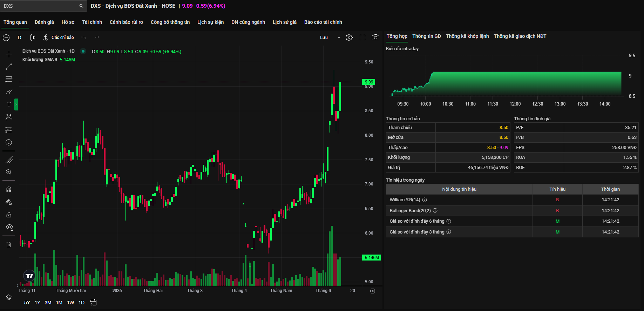
Task: Open the emoji icons tool
Action: [9, 142]
